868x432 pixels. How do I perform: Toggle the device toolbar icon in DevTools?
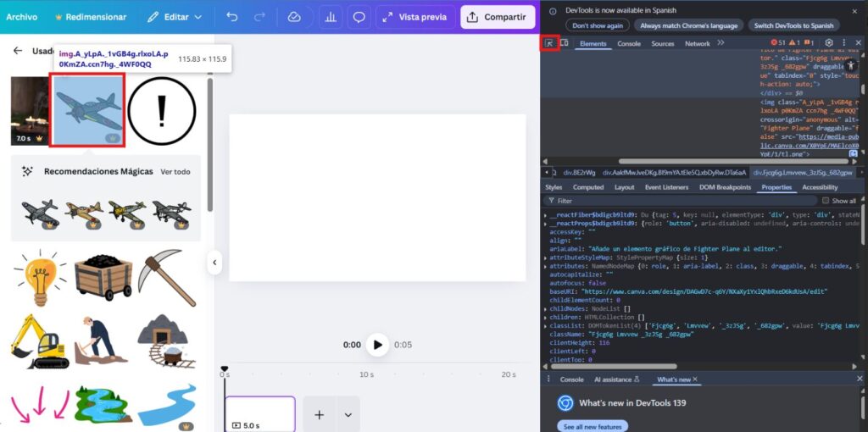tap(564, 43)
